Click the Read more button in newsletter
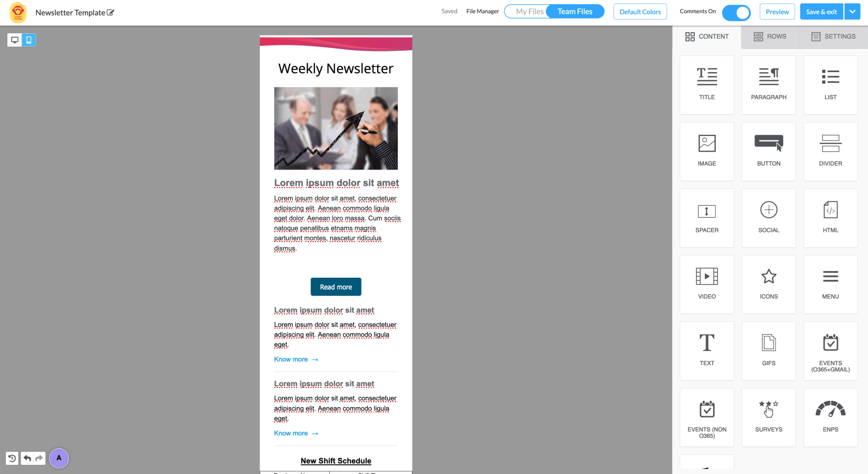 click(x=336, y=287)
